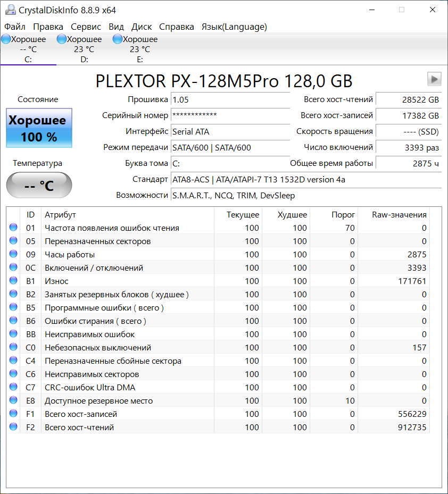Select drive E: in disk bar
This screenshot has height=494, width=448.
pos(140,49)
